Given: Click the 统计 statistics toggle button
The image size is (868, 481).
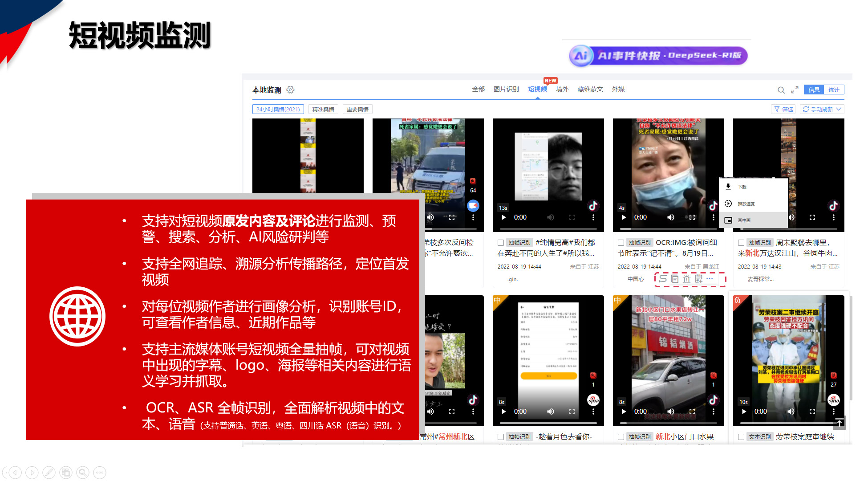Looking at the screenshot, I should (x=834, y=90).
